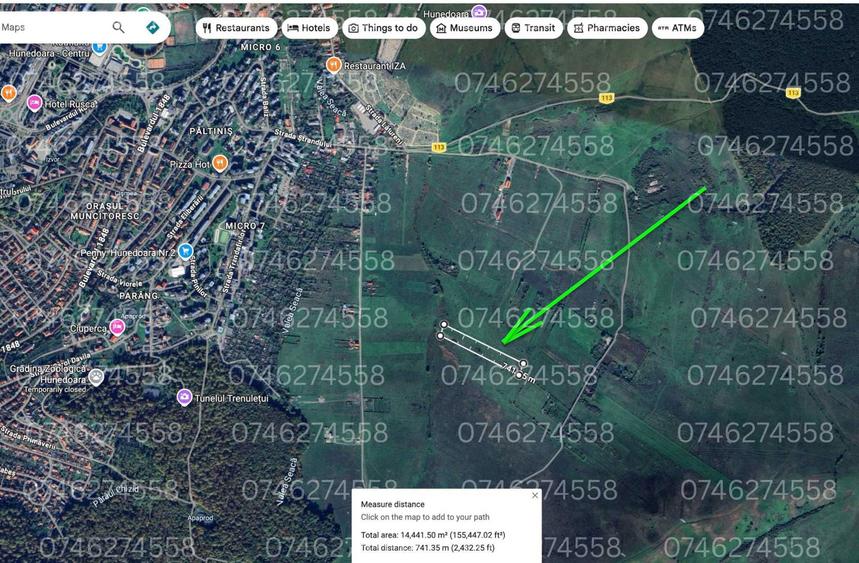Click the 'Temporarily closed' zoo status text
The height and width of the screenshot is (563, 859).
pyautogui.click(x=55, y=389)
